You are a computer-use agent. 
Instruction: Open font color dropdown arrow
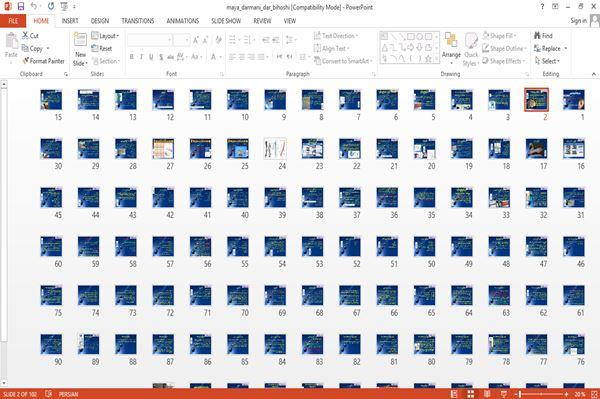coord(220,57)
